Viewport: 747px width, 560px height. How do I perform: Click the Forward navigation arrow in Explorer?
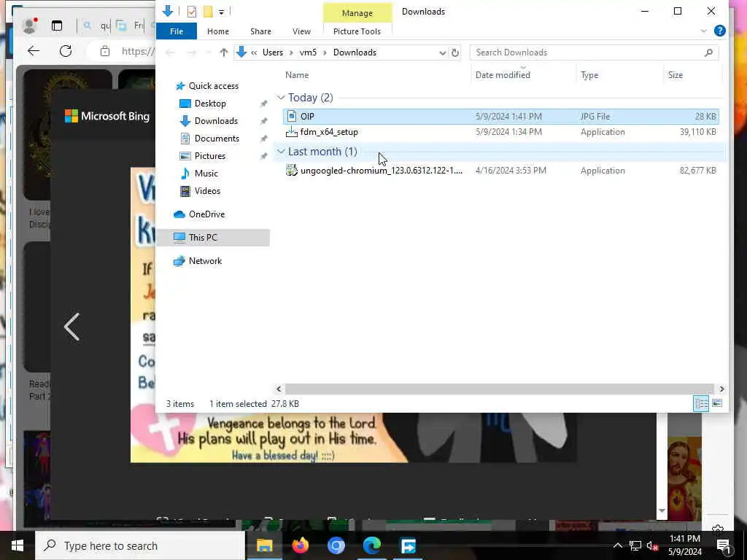click(x=191, y=52)
